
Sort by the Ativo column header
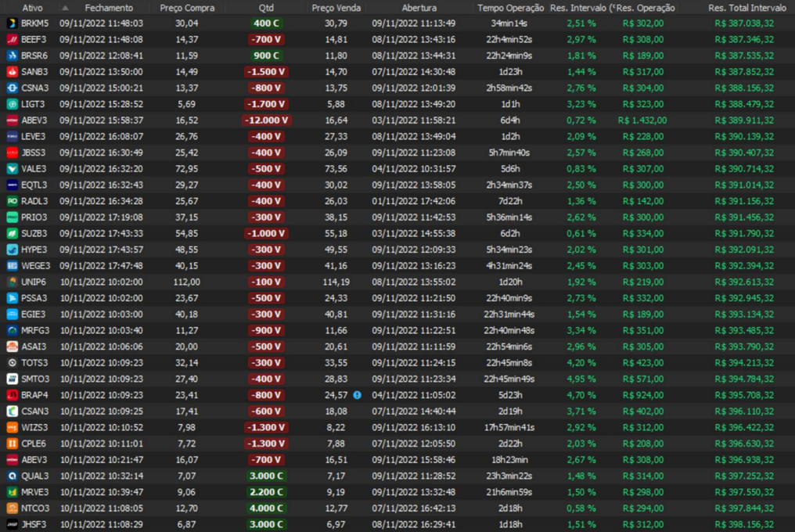click(32, 7)
